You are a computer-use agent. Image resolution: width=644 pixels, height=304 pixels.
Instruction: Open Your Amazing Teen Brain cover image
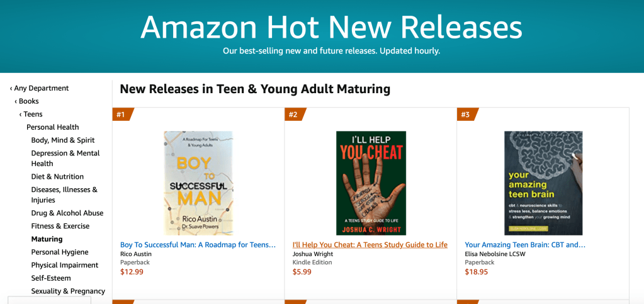pyautogui.click(x=543, y=183)
